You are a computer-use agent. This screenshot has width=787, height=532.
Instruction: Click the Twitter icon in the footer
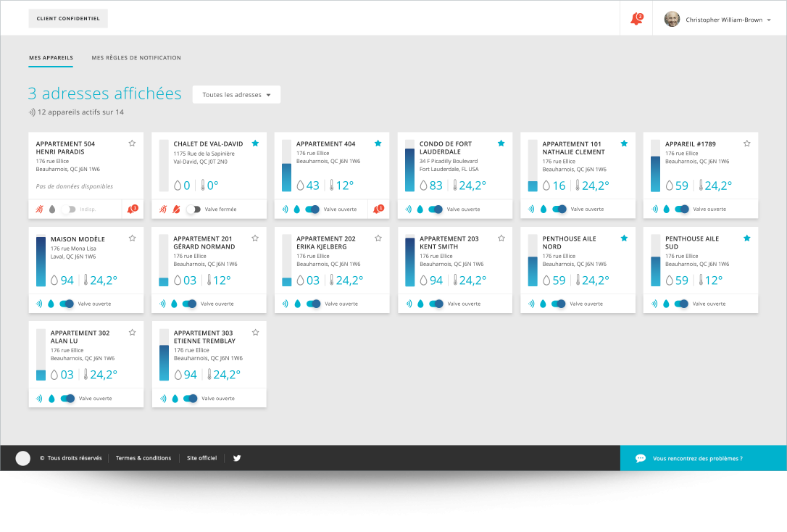[x=237, y=458]
